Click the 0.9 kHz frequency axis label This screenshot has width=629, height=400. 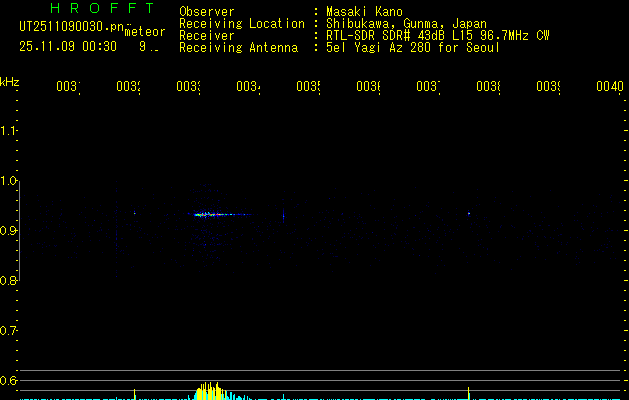[x=9, y=231]
